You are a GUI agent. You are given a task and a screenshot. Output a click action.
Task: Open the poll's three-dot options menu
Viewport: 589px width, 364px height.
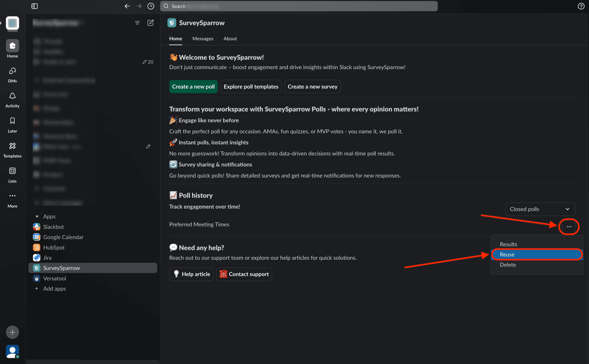[x=569, y=227]
